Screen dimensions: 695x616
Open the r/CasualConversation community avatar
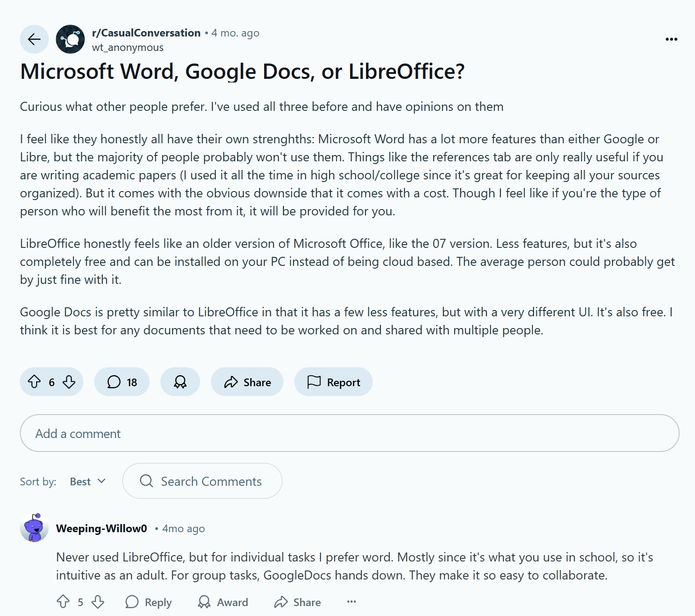(x=70, y=39)
